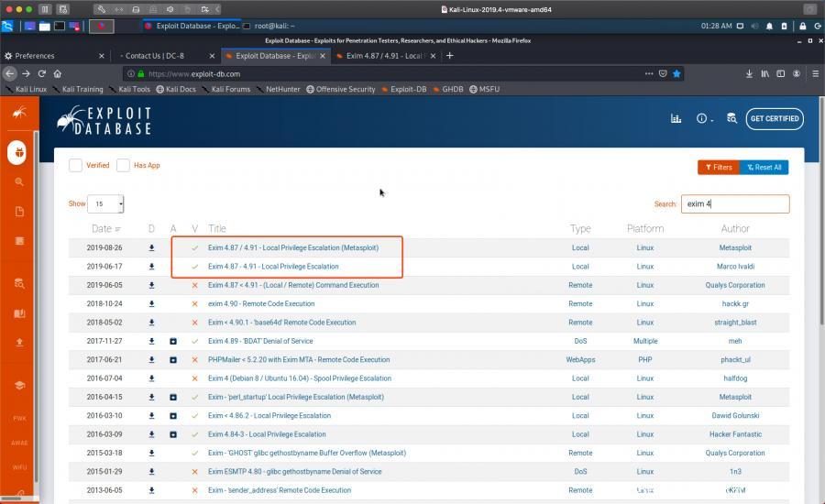Image resolution: width=825 pixels, height=504 pixels.
Task: Reload the page in Firefox
Action: point(42,73)
